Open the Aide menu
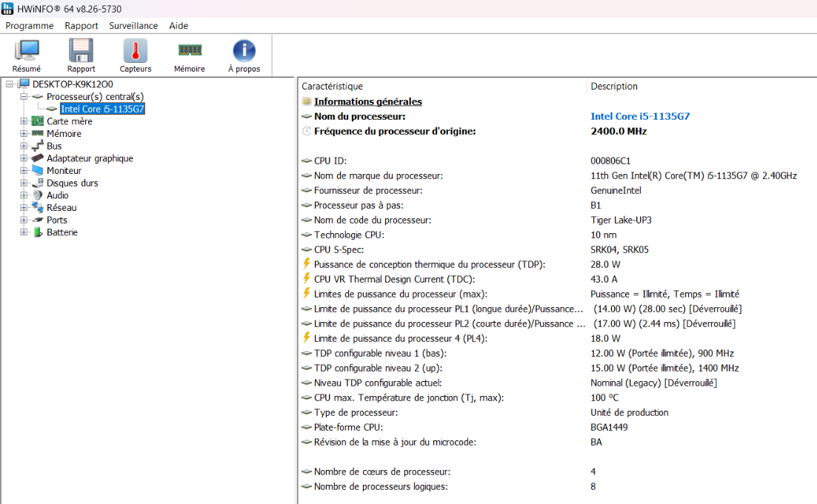 click(x=179, y=25)
